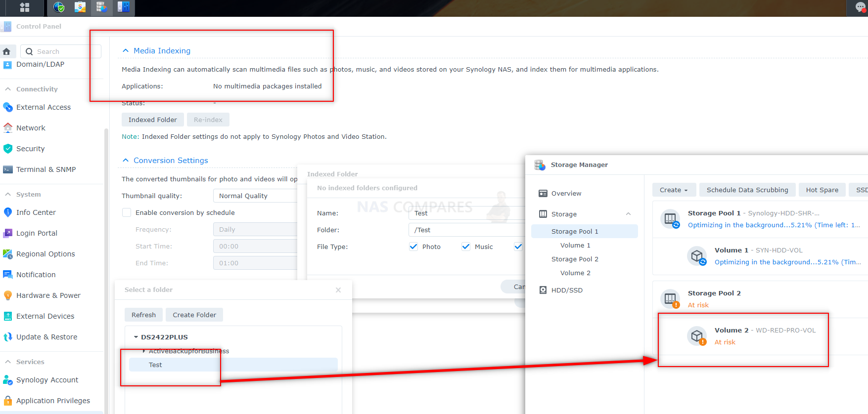Open chat notifications icon in top bar

click(x=861, y=7)
